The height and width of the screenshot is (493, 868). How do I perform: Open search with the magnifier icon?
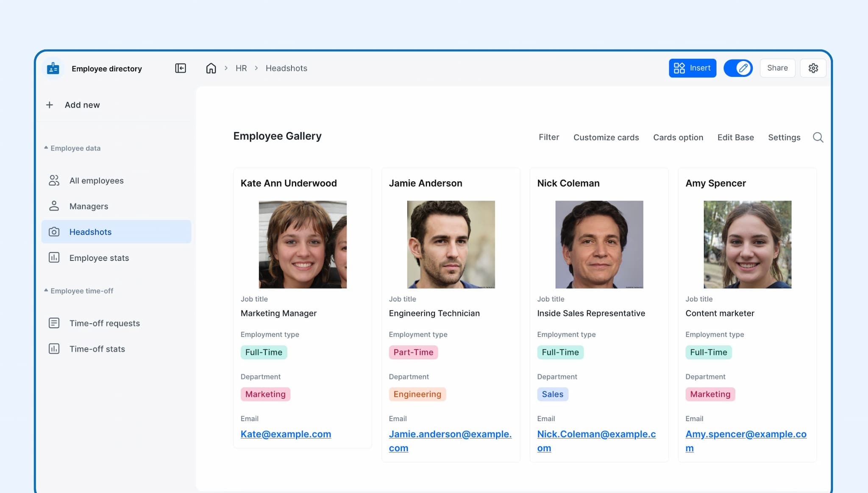click(x=818, y=137)
